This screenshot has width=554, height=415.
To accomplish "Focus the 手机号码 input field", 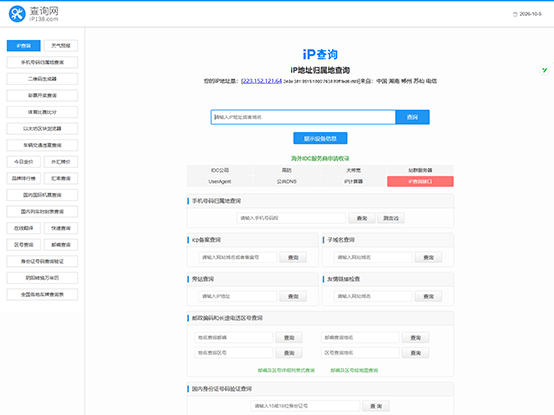I will pyautogui.click(x=291, y=218).
